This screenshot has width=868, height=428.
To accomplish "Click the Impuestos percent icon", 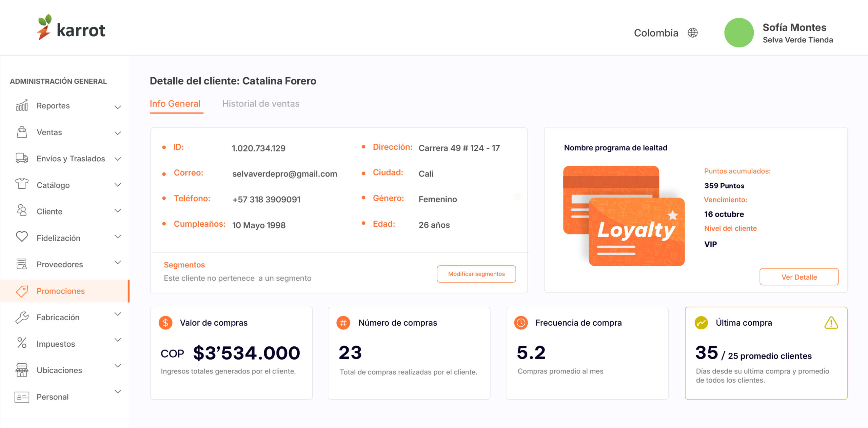I will click(22, 343).
